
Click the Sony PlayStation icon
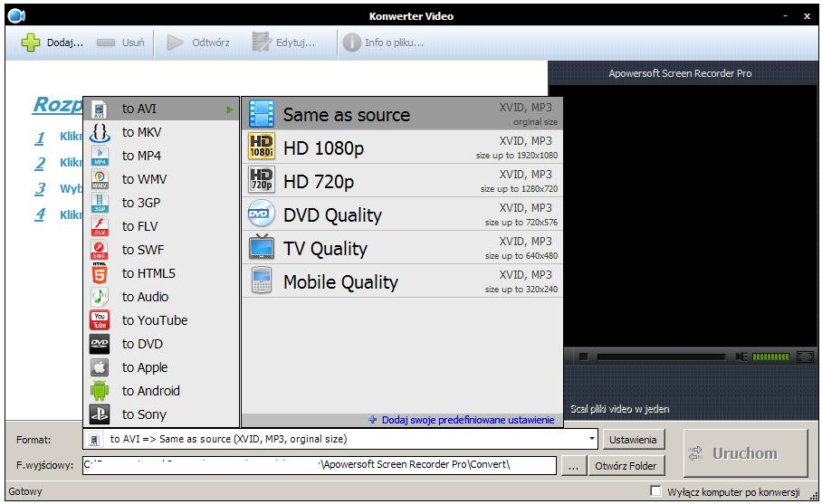pyautogui.click(x=99, y=414)
